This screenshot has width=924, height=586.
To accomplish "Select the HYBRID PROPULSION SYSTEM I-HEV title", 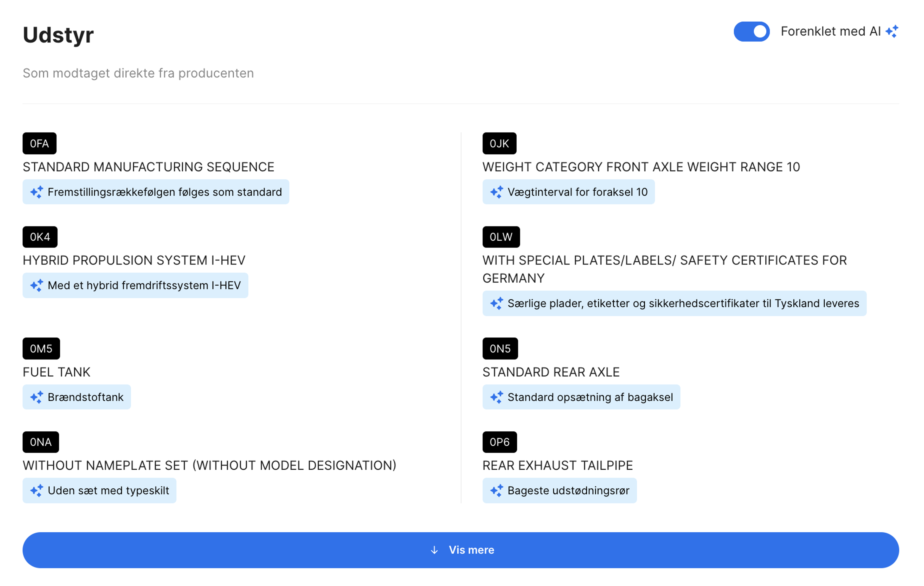I will (x=134, y=260).
